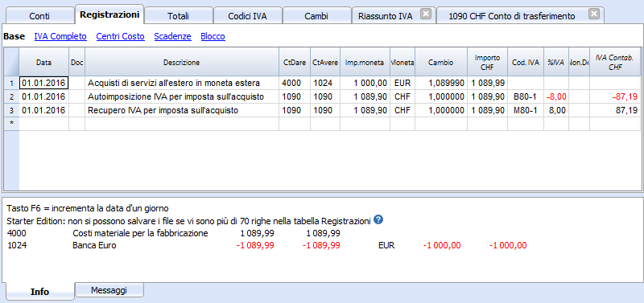Click the 1,089990 exchange rate cell
The image size is (644, 303).
pyautogui.click(x=441, y=84)
